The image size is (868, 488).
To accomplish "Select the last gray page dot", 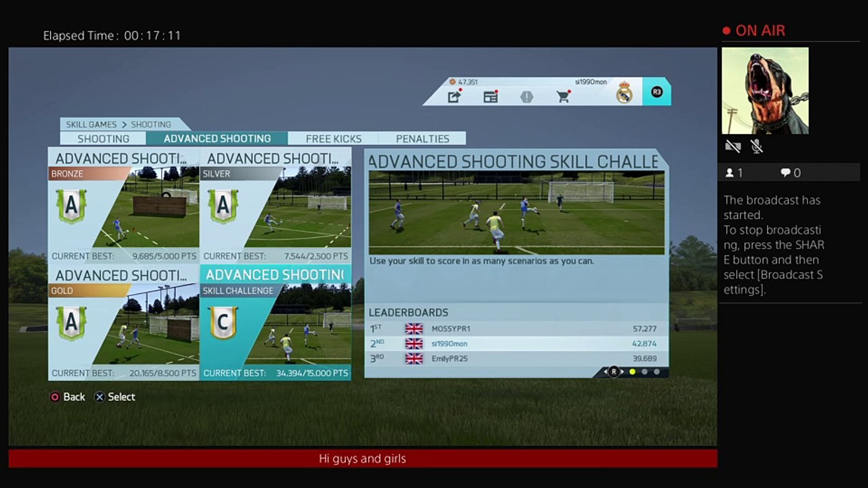I will point(656,372).
